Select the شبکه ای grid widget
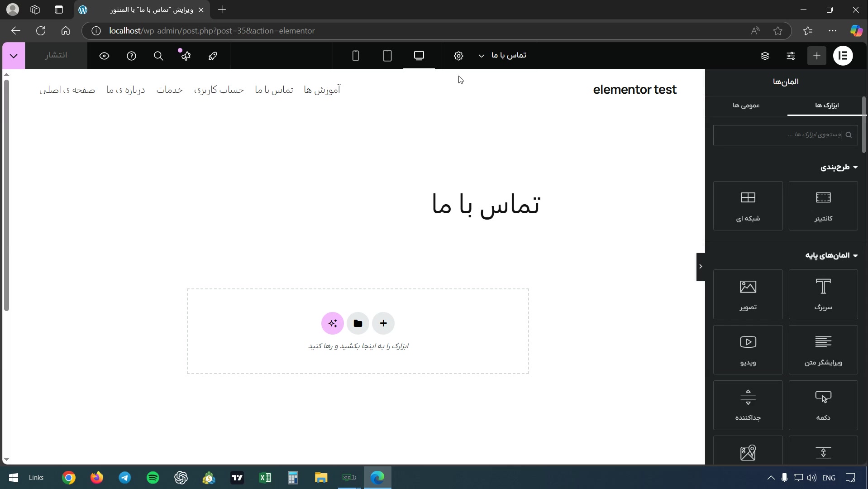 pos(748,206)
